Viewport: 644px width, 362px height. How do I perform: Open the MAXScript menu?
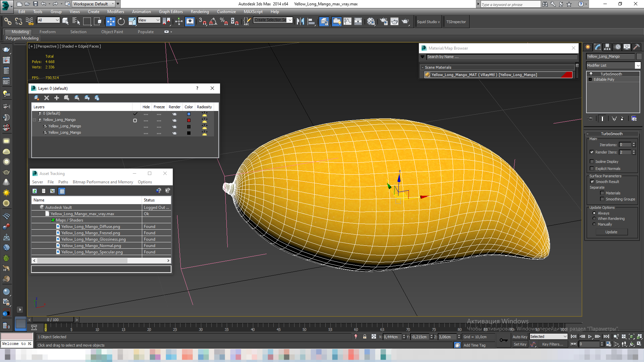coord(253,12)
